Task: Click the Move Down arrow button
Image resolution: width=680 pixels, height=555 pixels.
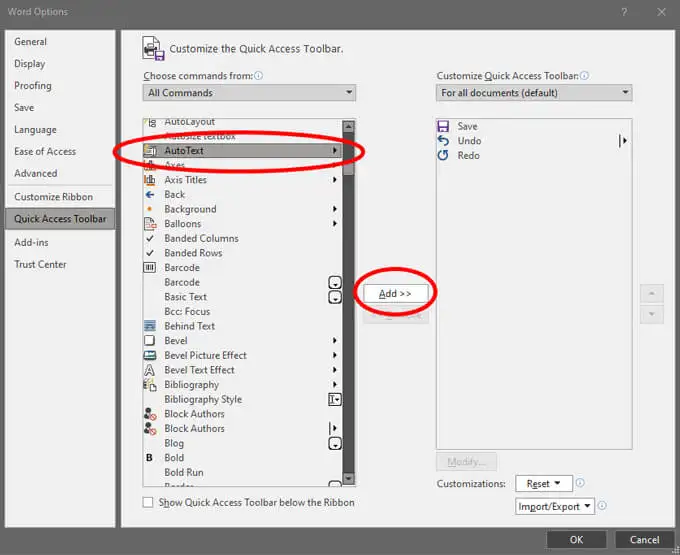Action: click(x=651, y=314)
